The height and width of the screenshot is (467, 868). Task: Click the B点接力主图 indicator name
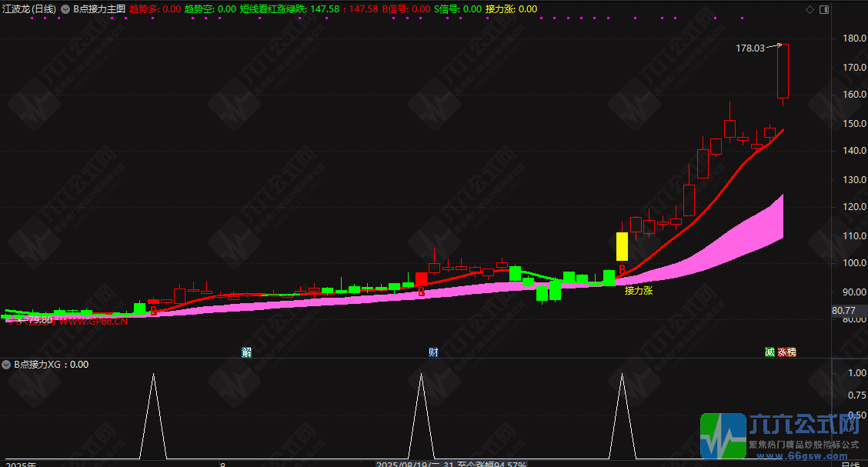tap(98, 9)
